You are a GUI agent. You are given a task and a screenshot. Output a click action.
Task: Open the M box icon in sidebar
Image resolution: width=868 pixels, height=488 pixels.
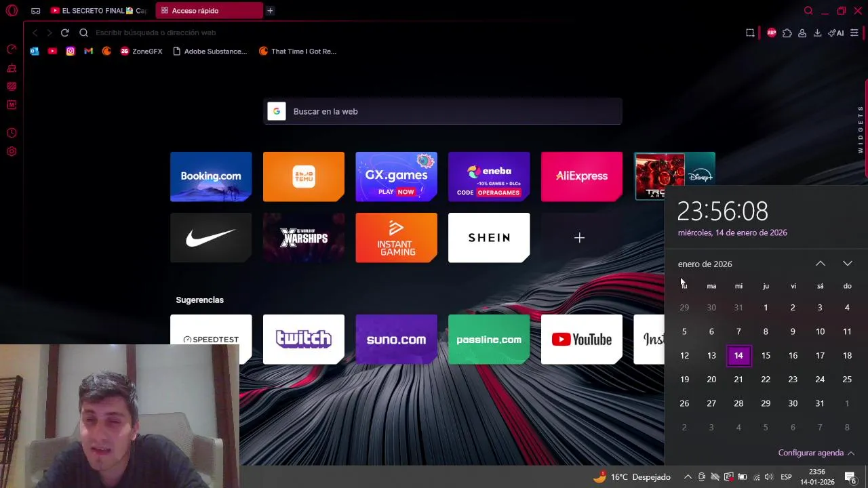(x=12, y=104)
